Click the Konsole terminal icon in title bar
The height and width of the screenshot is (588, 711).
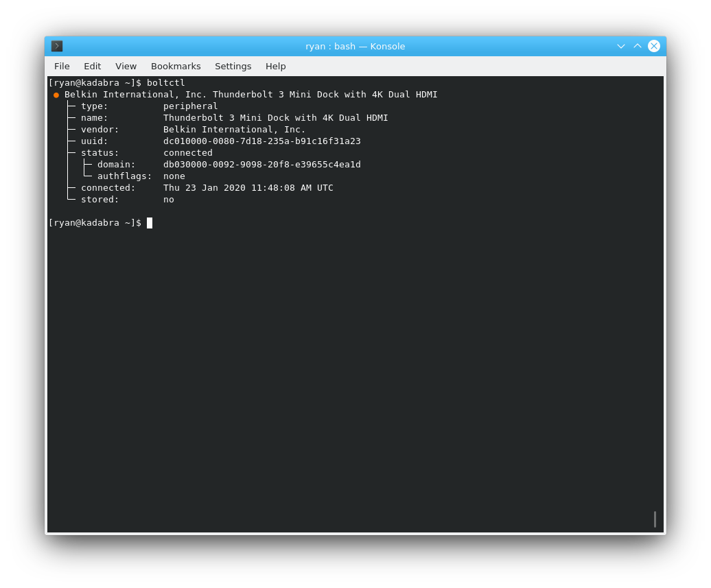(x=57, y=46)
